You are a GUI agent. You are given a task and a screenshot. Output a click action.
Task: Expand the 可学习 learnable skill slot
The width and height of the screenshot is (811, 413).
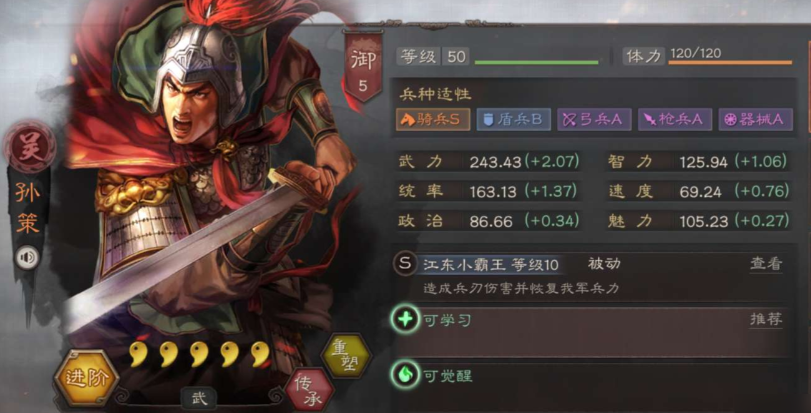point(592,331)
